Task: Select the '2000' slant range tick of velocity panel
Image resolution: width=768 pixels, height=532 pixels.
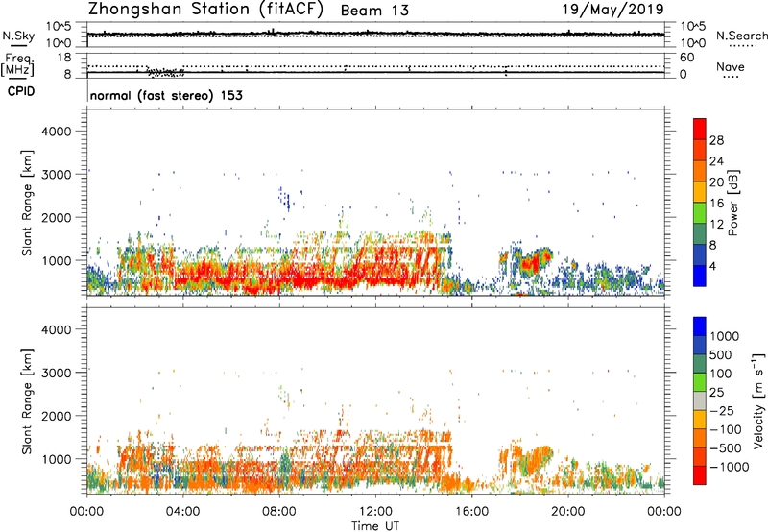Action: point(57,416)
